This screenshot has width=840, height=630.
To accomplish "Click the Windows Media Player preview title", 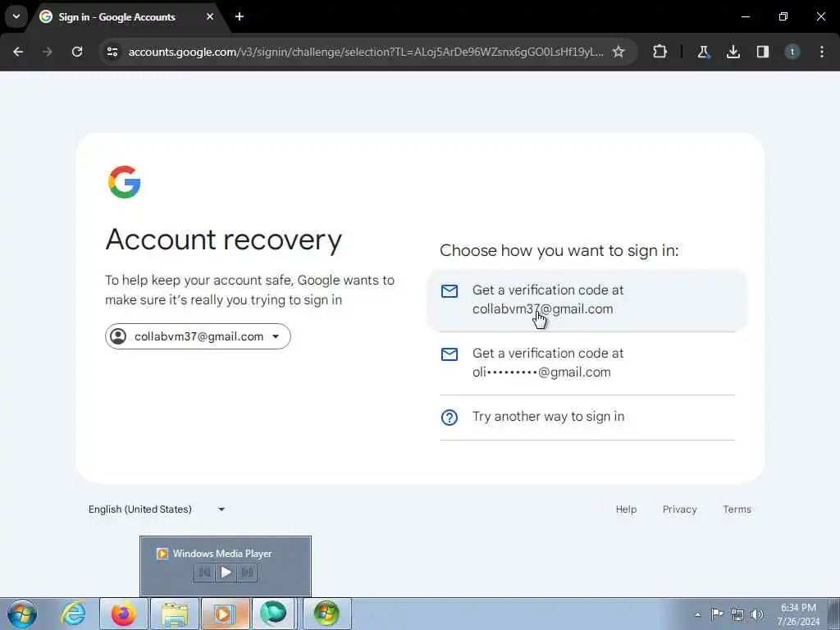I will pos(221,554).
